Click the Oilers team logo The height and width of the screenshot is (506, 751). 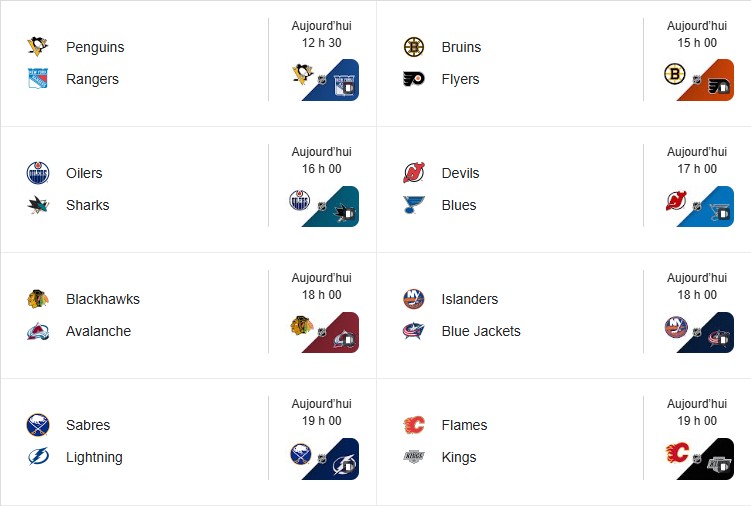pyautogui.click(x=38, y=173)
